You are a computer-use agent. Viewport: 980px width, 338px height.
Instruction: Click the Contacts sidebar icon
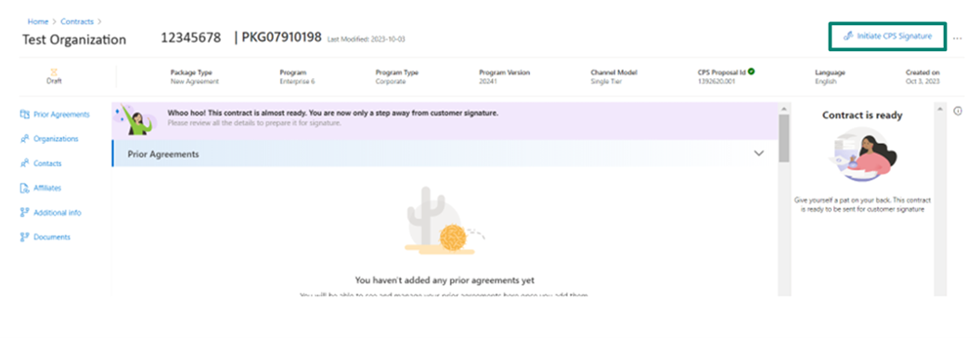(x=25, y=163)
